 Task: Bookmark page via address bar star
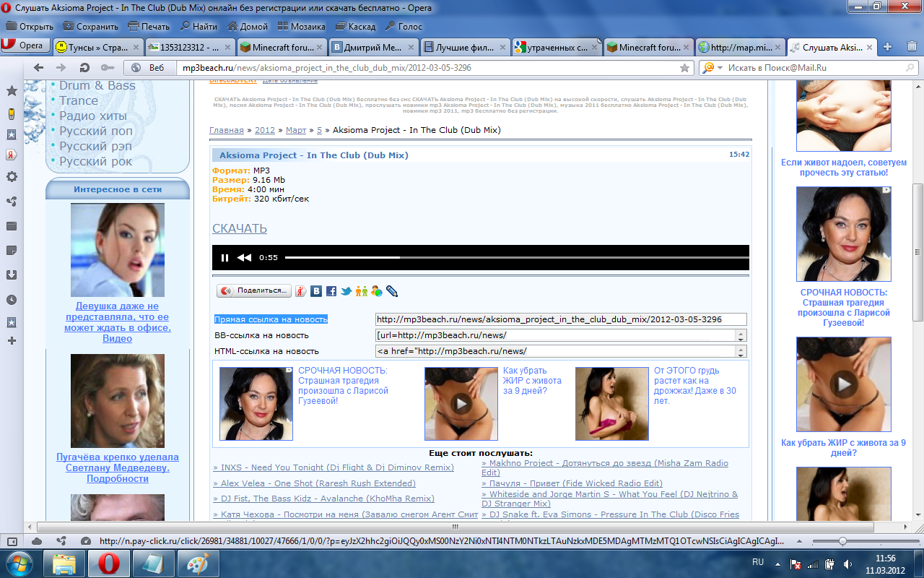pos(684,68)
